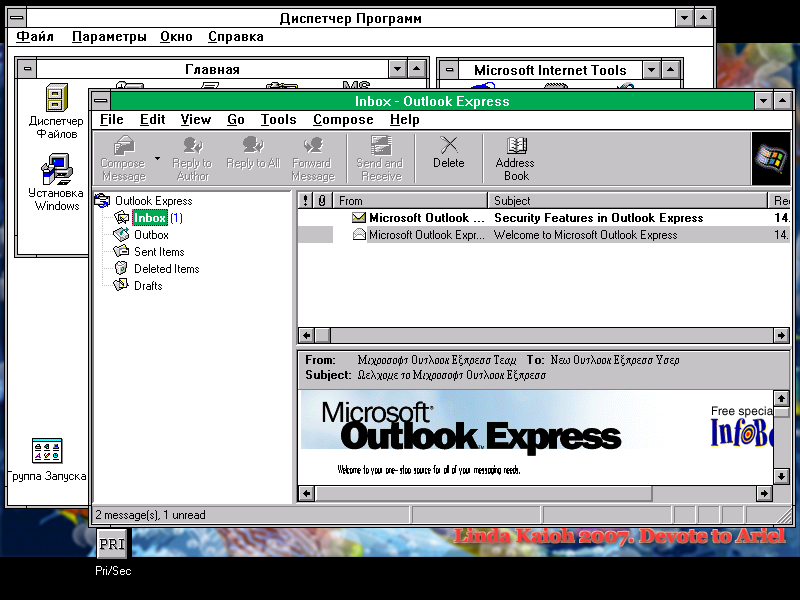Open the Tools menu
800x600 pixels.
[279, 119]
